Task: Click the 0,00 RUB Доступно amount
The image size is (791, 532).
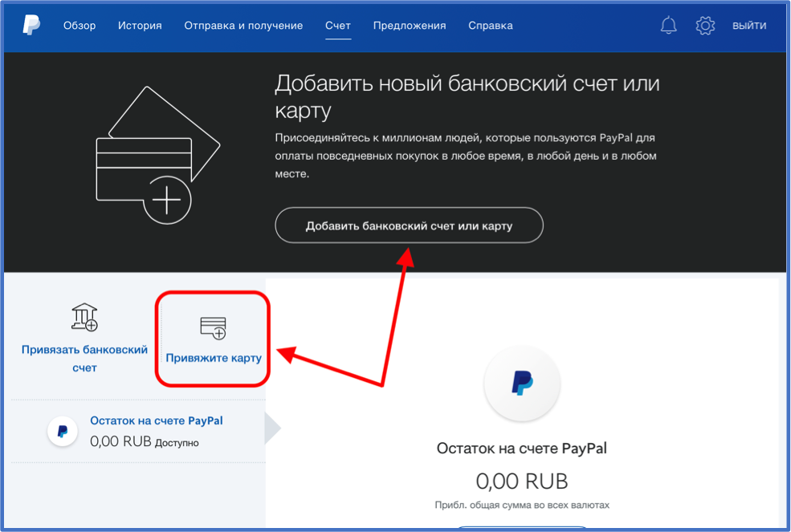Action: point(144,441)
